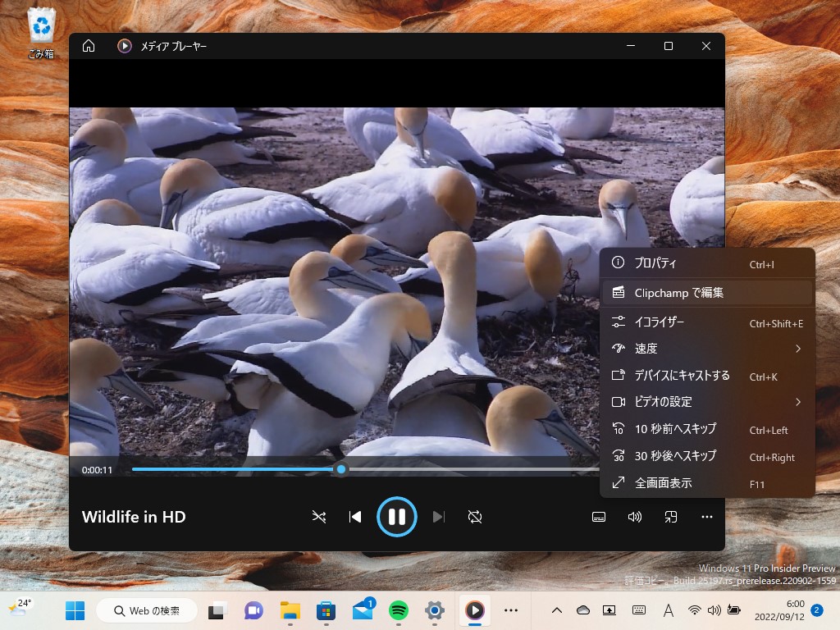The image size is (840, 630).
Task: Toggle the IME input mode A indicator
Action: point(668,610)
